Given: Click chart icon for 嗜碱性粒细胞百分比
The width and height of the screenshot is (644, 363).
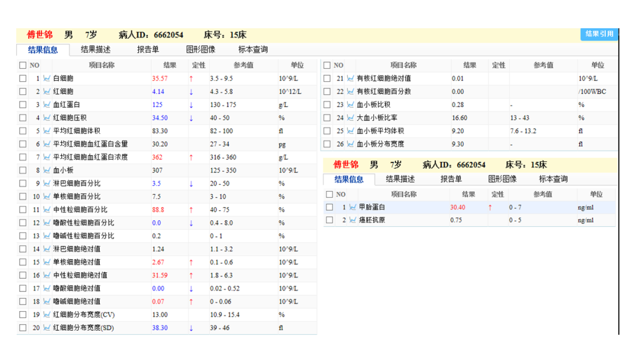Looking at the screenshot, I should (x=47, y=236).
